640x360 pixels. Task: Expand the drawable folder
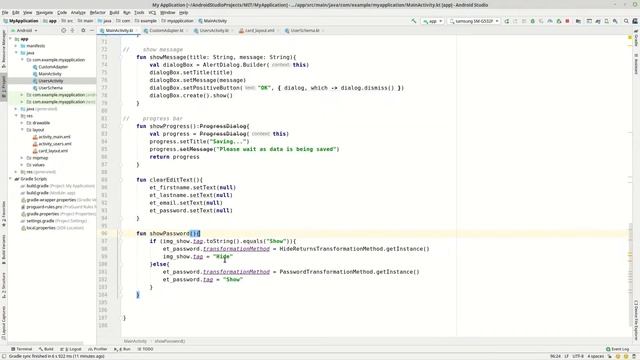tap(22, 123)
